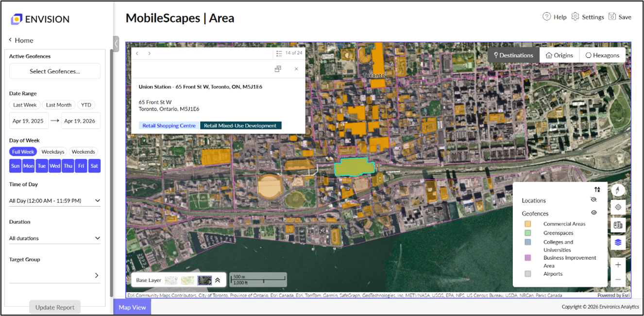Select Weekdays preset

[x=53, y=152]
